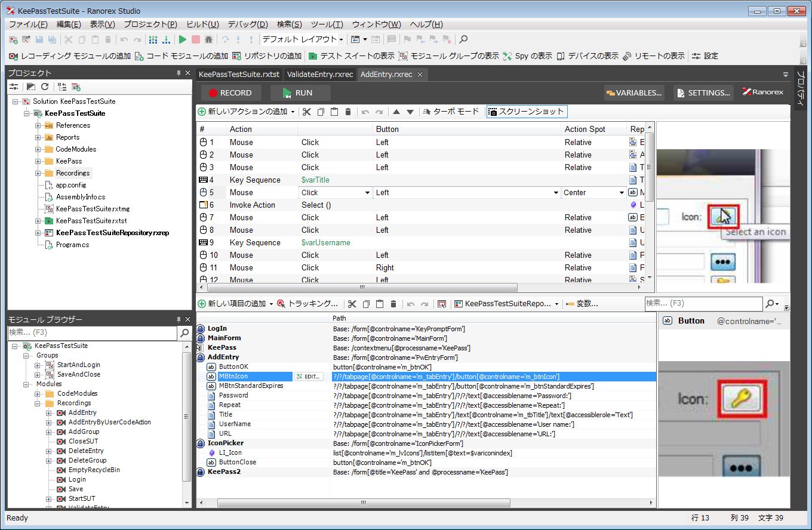This screenshot has width=812, height=530.
Task: Open the 変数... button in repository toolbar
Action: click(582, 304)
